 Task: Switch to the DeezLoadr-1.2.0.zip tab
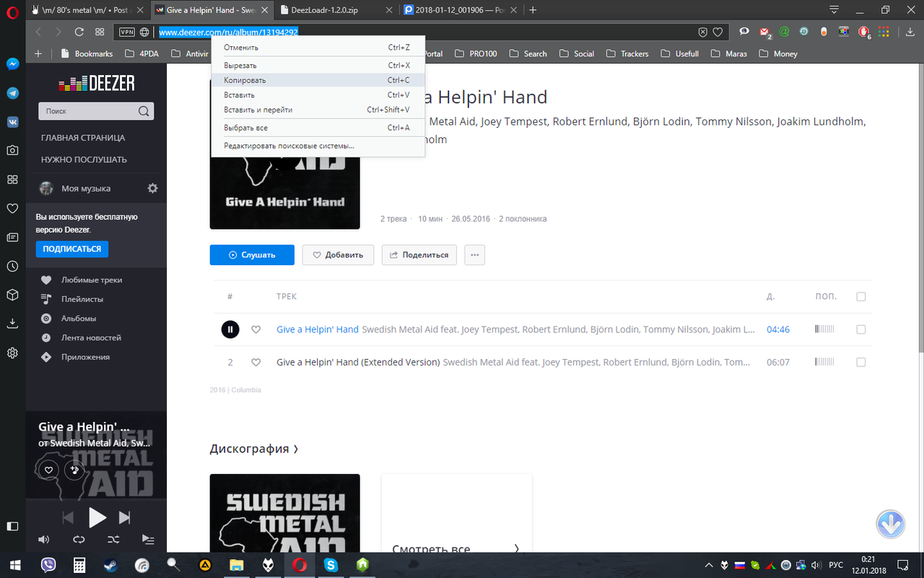click(337, 10)
